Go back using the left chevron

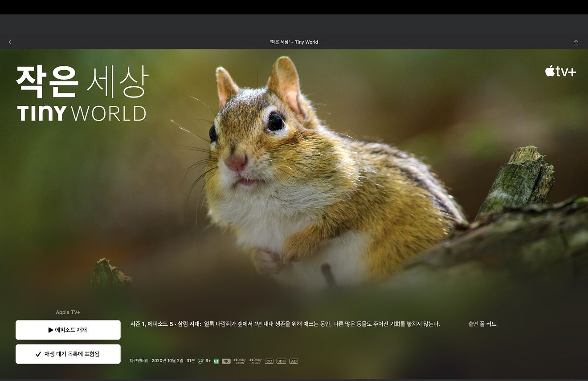click(x=10, y=42)
